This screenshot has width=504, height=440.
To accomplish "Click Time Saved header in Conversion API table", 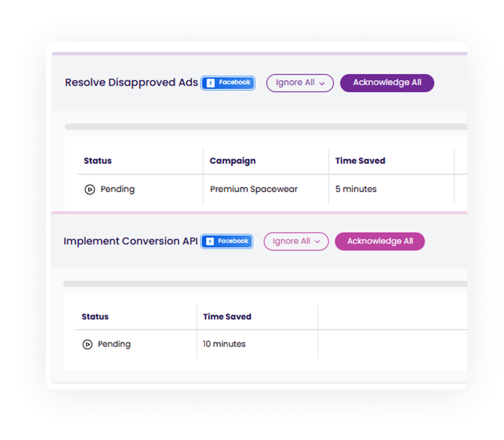I will (227, 317).
